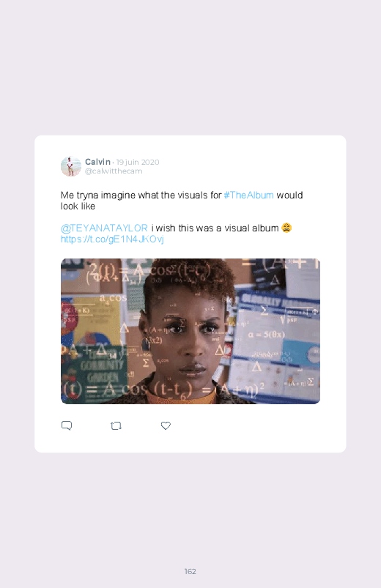Click the α = 5(θx) formula in the image
Screen dimensions: 381x588
tap(267, 334)
